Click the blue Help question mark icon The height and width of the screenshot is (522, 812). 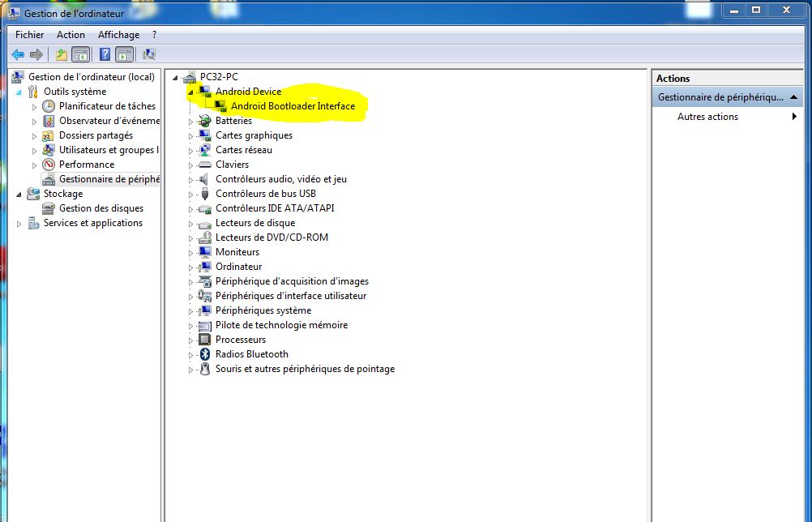pos(105,54)
